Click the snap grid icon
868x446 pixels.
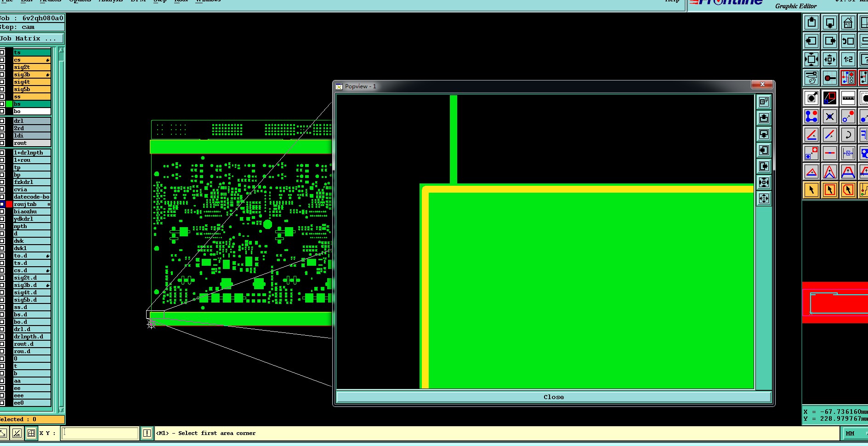[x=830, y=78]
